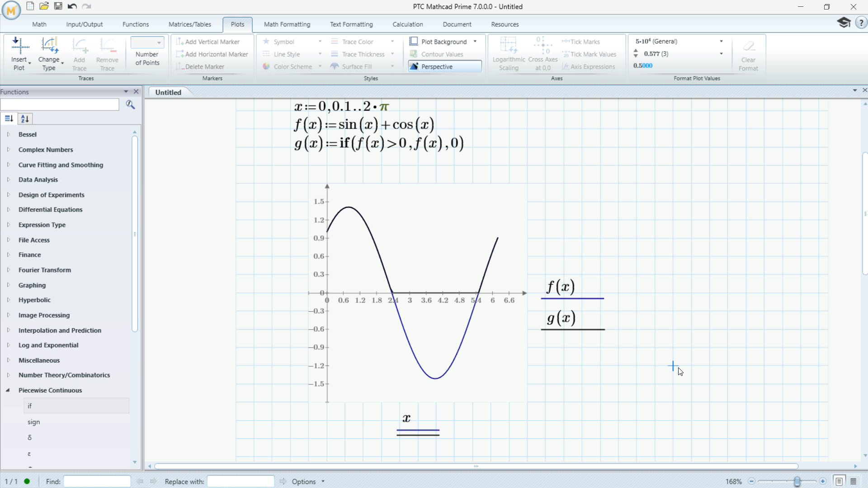Image resolution: width=868 pixels, height=488 pixels.
Task: Click the zoom slider handle
Action: point(797,482)
